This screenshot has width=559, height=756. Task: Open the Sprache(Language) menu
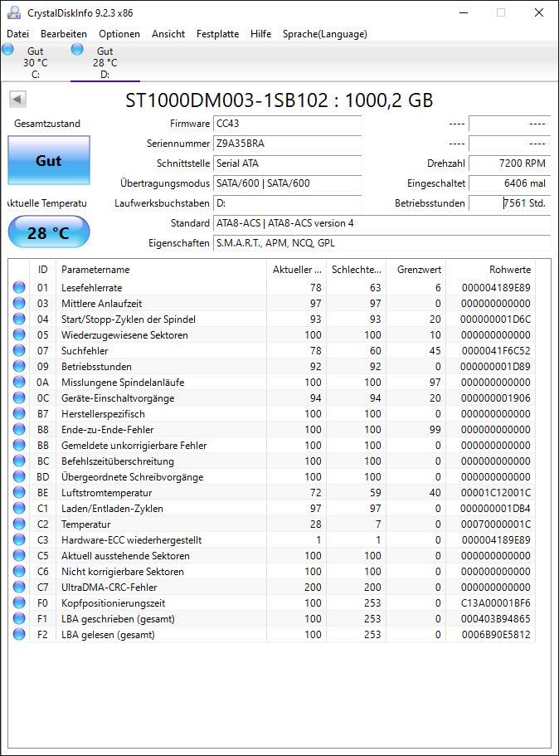click(325, 34)
